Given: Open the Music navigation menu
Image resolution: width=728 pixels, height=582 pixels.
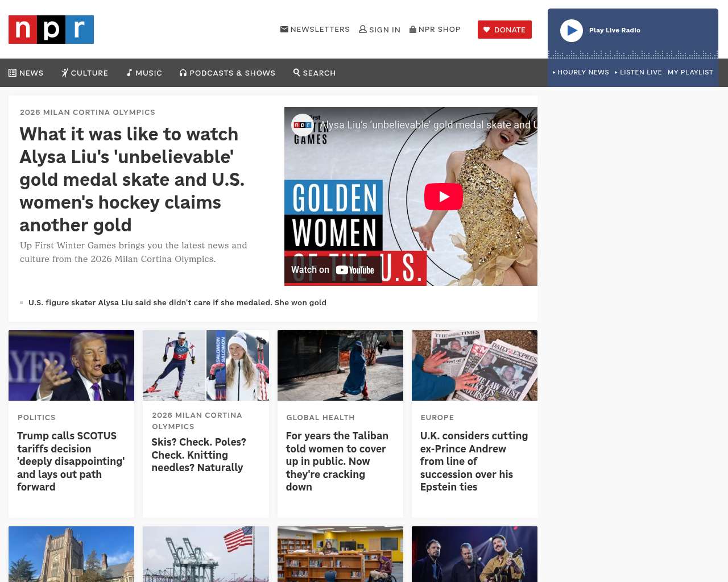Looking at the screenshot, I should 144,73.
